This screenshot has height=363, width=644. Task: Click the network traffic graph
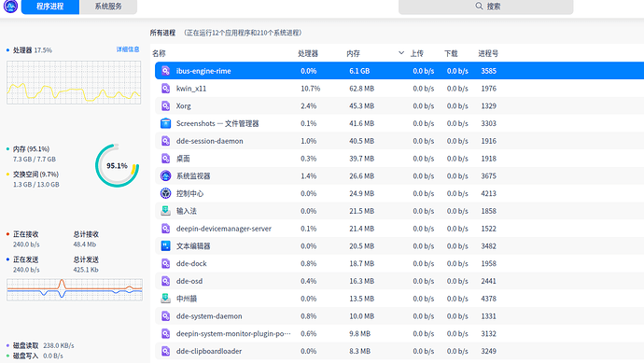(75, 289)
